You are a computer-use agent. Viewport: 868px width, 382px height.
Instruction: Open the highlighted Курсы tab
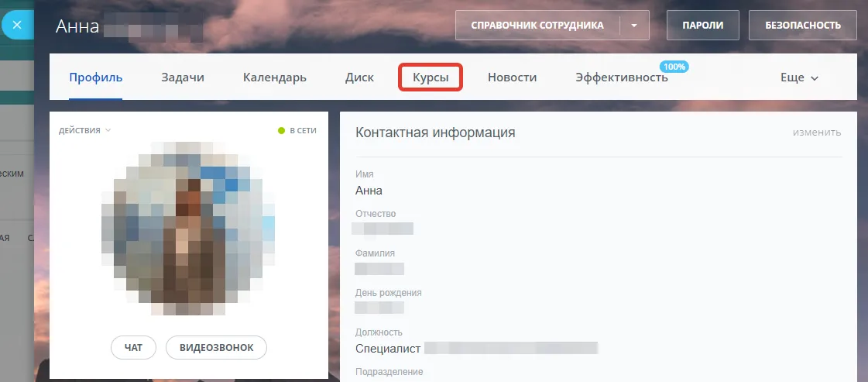[x=431, y=77]
